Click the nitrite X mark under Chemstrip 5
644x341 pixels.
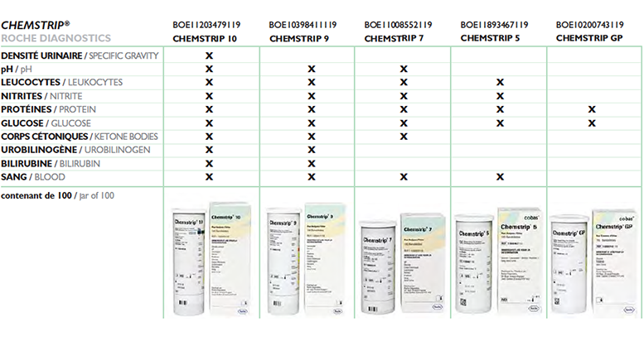(500, 96)
